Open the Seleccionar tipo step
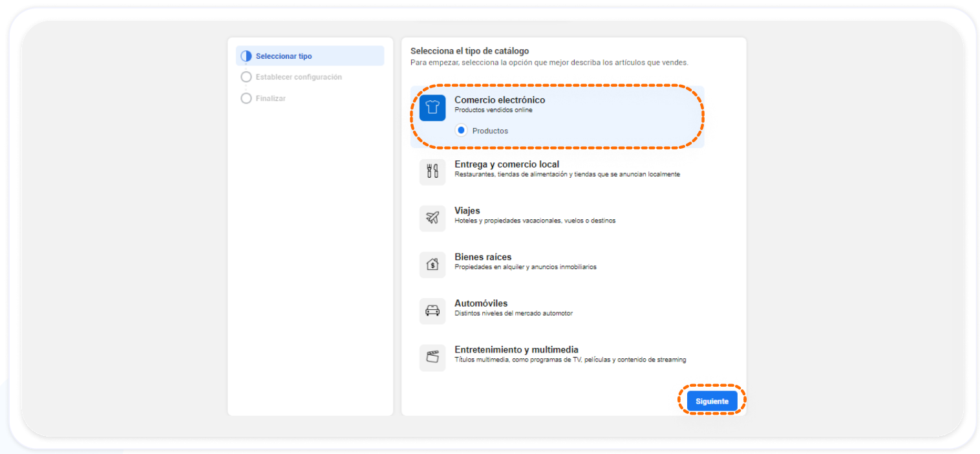Viewport: 980px width, 454px height. point(284,56)
